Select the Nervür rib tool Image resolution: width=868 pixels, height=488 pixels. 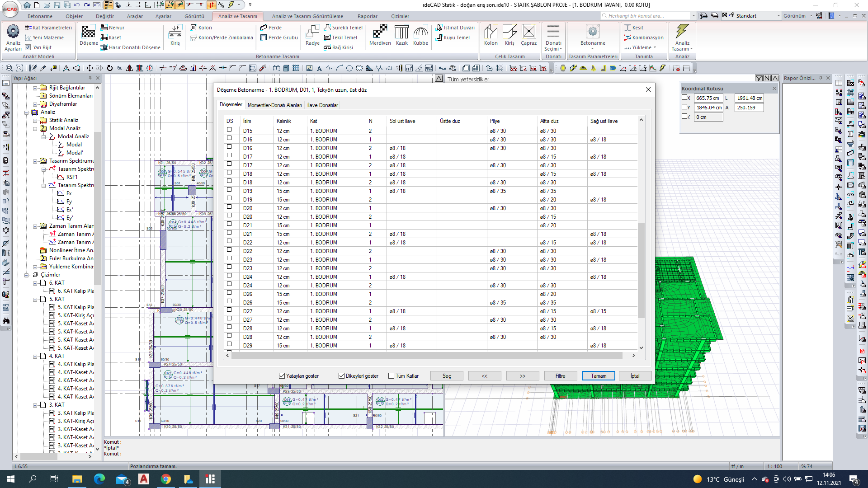pyautogui.click(x=113, y=28)
